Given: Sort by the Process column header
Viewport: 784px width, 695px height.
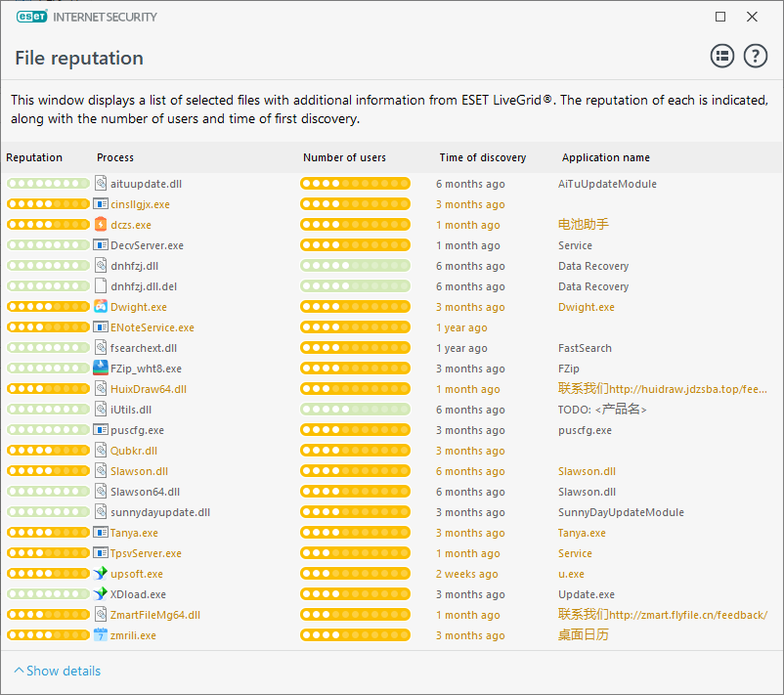Looking at the screenshot, I should point(115,157).
